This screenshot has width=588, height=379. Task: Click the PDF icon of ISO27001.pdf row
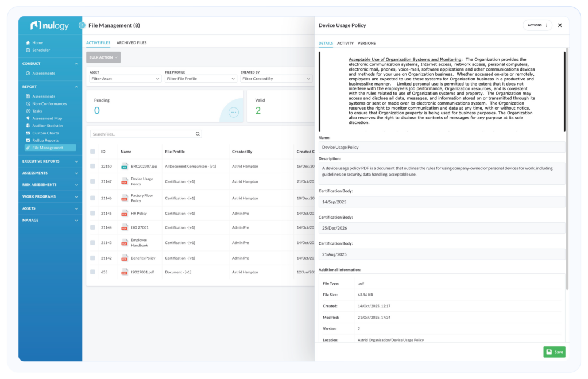pyautogui.click(x=125, y=273)
